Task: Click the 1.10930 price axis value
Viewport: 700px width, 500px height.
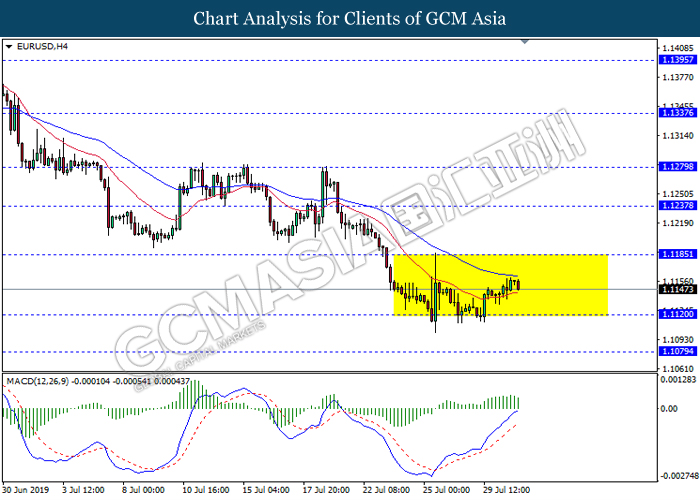Action: (678, 340)
